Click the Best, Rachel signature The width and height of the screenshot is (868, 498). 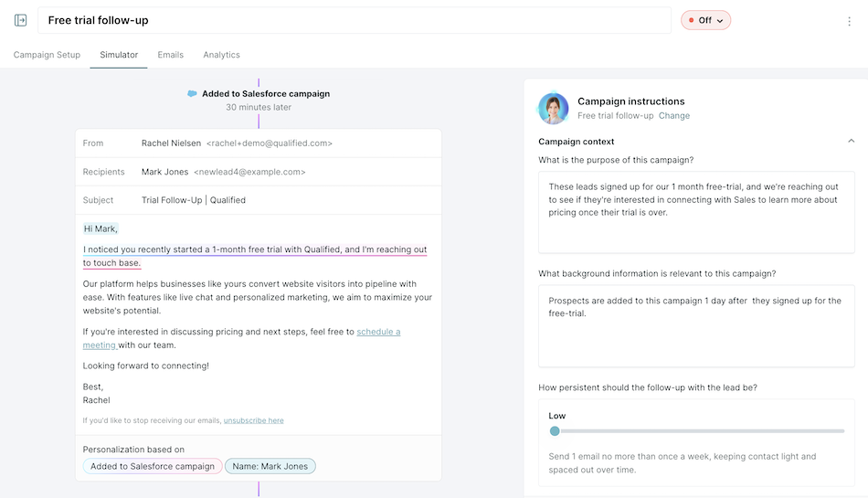pos(96,394)
